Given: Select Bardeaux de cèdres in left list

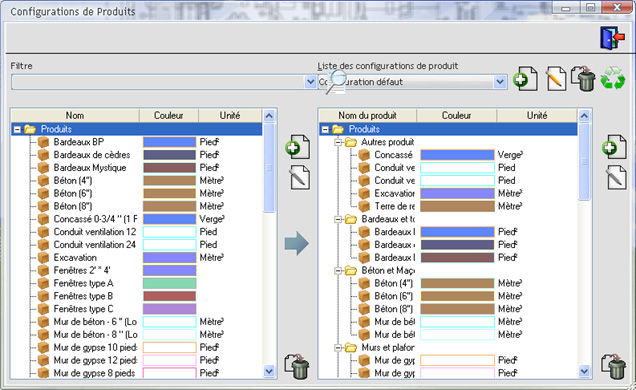Looking at the screenshot, I should [x=92, y=155].
